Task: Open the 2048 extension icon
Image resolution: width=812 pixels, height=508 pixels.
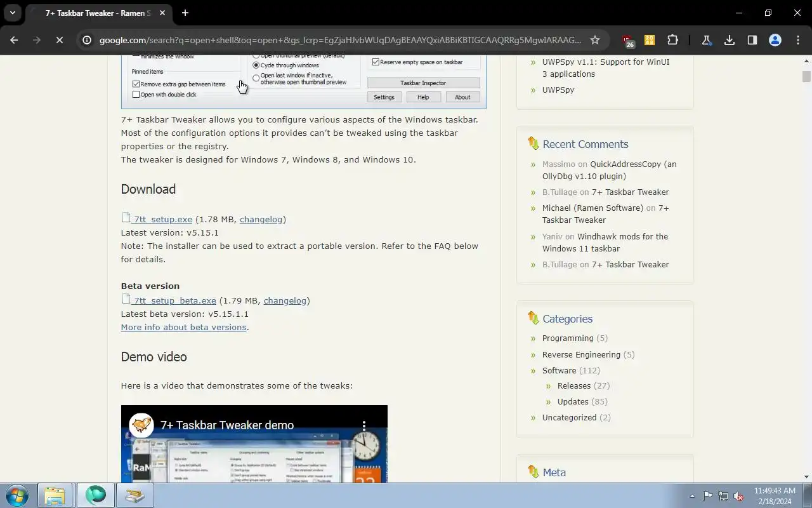Action: pyautogui.click(x=649, y=40)
